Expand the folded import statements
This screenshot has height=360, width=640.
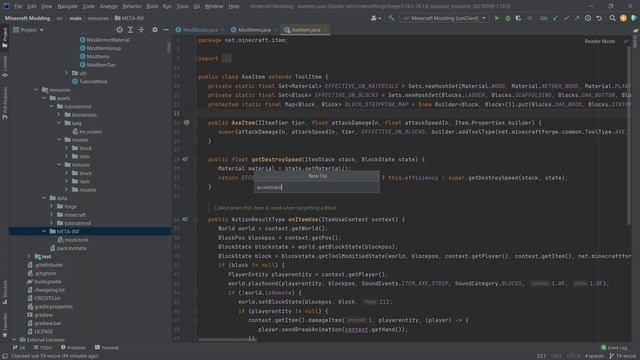coord(226,58)
